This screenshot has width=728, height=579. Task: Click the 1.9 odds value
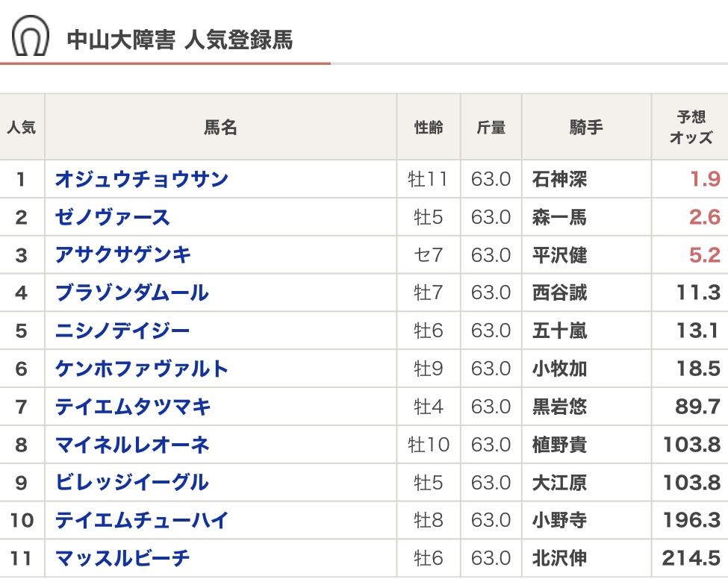pos(705,179)
